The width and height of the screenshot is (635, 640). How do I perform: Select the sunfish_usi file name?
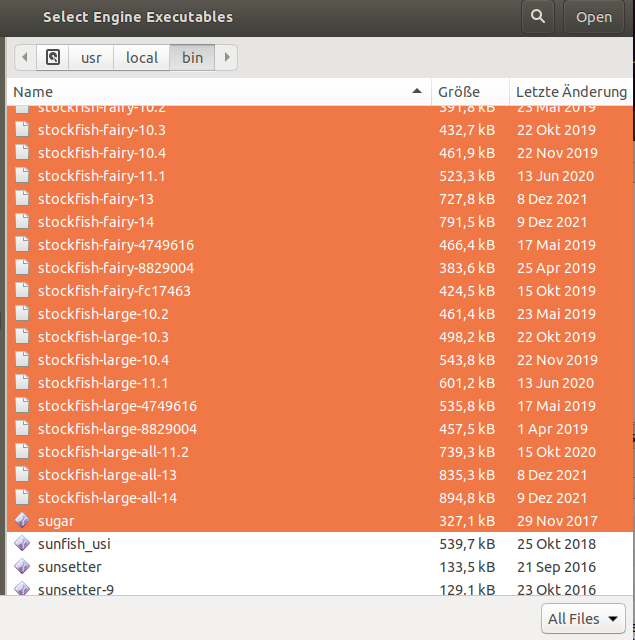(74, 544)
